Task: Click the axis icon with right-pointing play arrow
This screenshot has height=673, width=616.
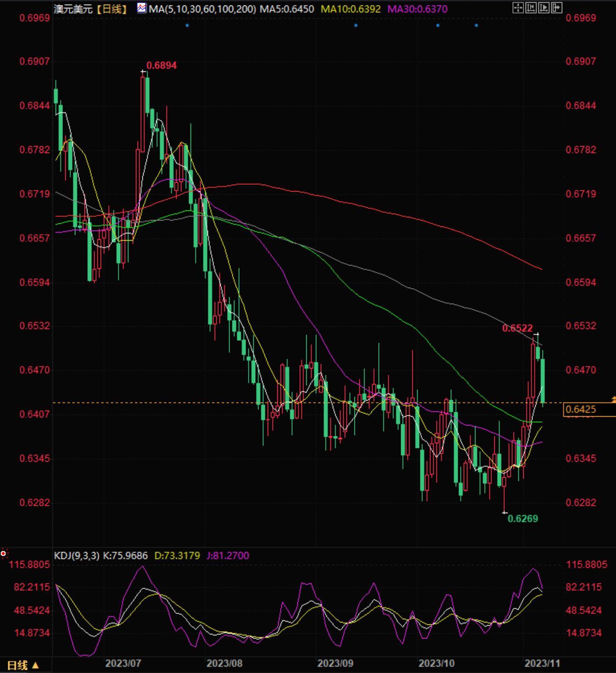Action: click(x=543, y=8)
